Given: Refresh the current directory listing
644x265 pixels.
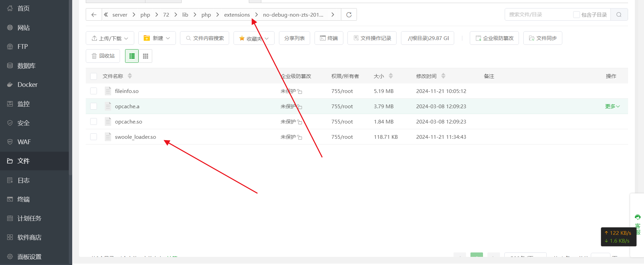Looking at the screenshot, I should 349,15.
